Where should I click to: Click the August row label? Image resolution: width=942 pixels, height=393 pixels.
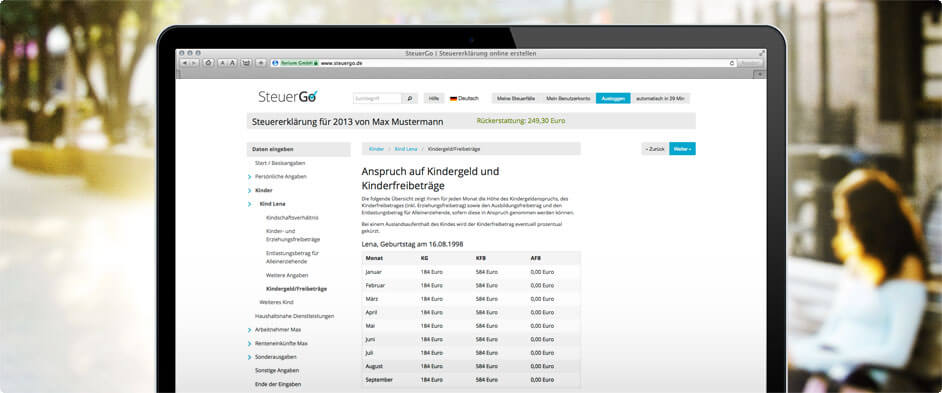(x=375, y=366)
